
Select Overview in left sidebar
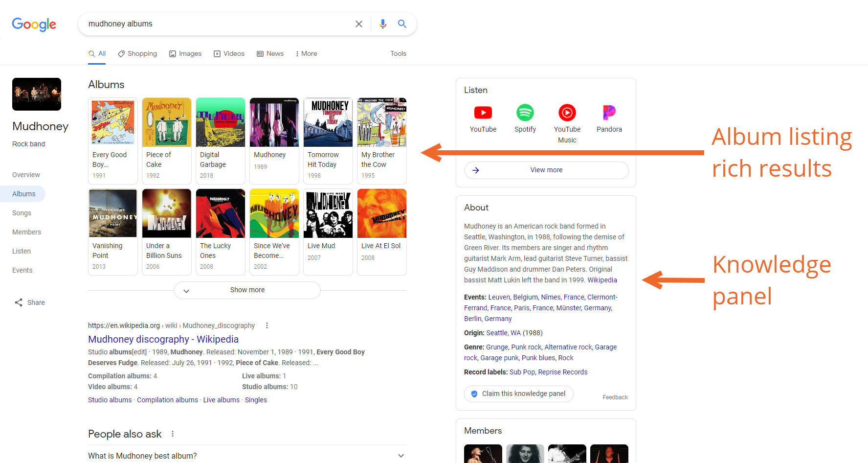(26, 175)
